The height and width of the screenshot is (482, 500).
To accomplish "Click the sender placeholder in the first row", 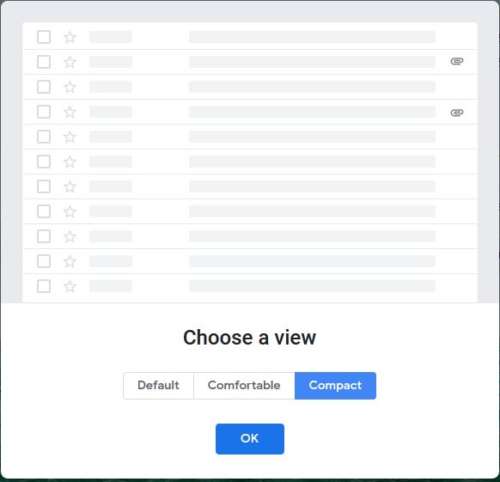I will point(111,37).
